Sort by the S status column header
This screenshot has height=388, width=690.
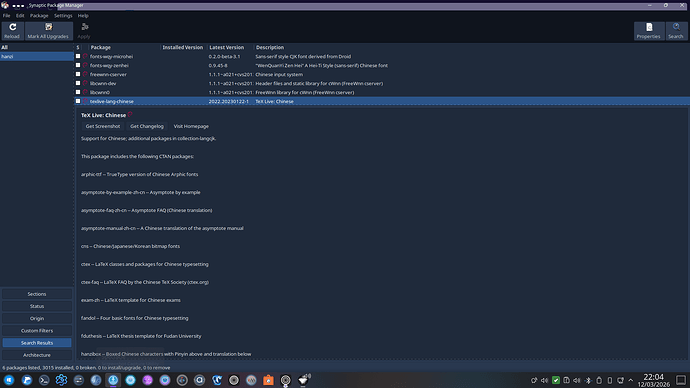click(x=78, y=48)
